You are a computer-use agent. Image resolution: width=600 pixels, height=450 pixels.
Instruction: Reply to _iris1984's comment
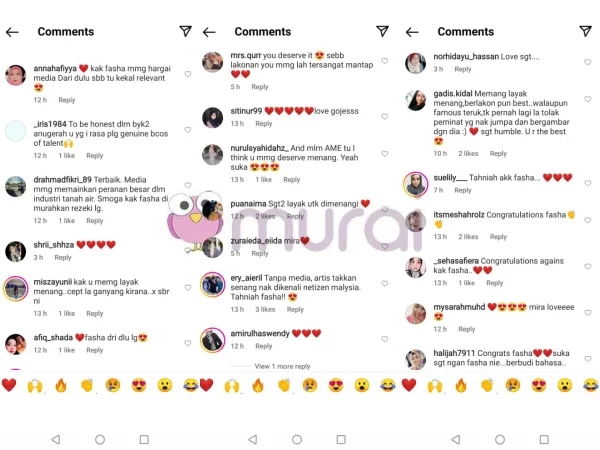[x=95, y=156]
